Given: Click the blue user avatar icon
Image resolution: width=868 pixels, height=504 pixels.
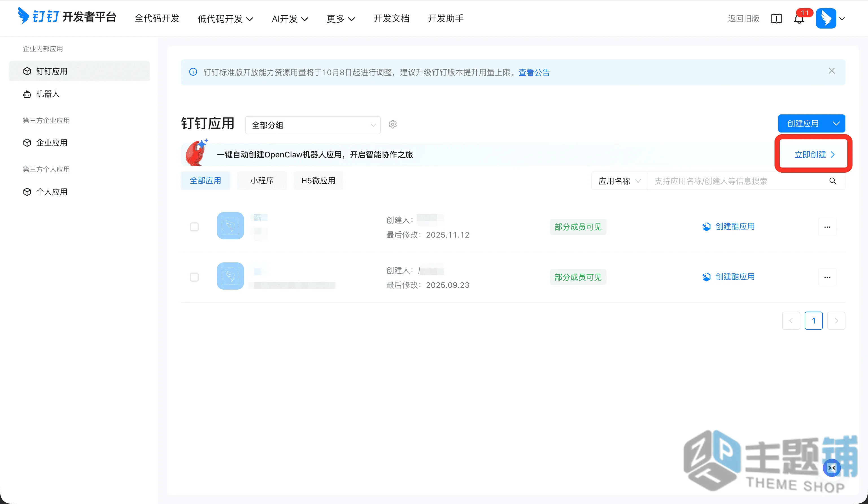Looking at the screenshot, I should click(826, 18).
